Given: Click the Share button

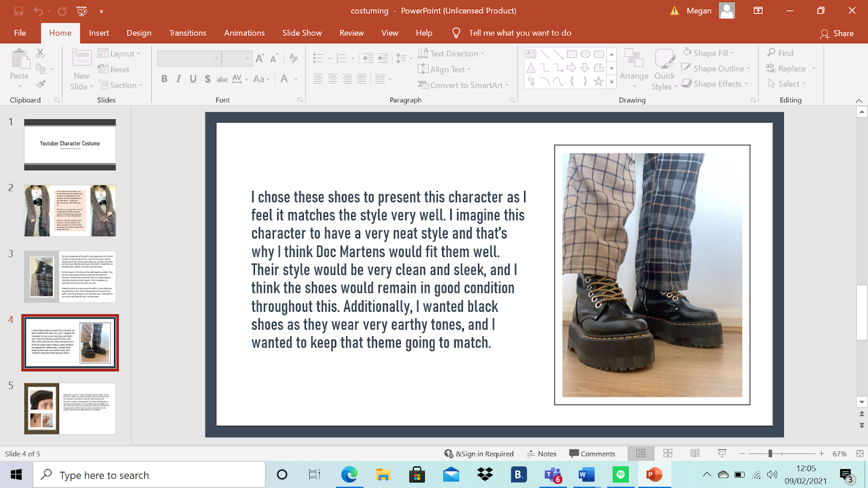Looking at the screenshot, I should (x=837, y=34).
